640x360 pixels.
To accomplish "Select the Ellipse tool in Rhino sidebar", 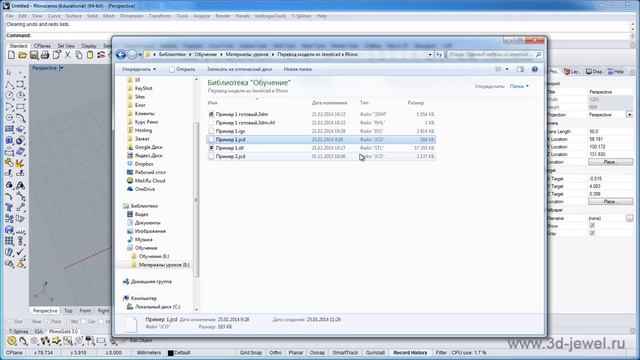I will (20, 96).
